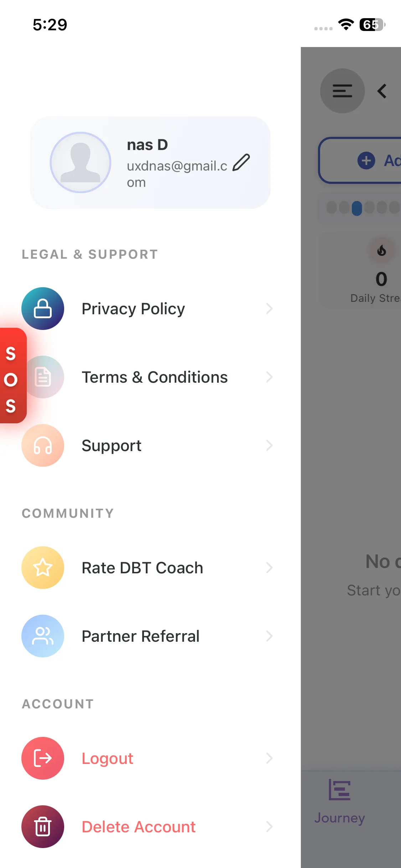Tap the Logout arrow icon
The height and width of the screenshot is (868, 401).
43,758
